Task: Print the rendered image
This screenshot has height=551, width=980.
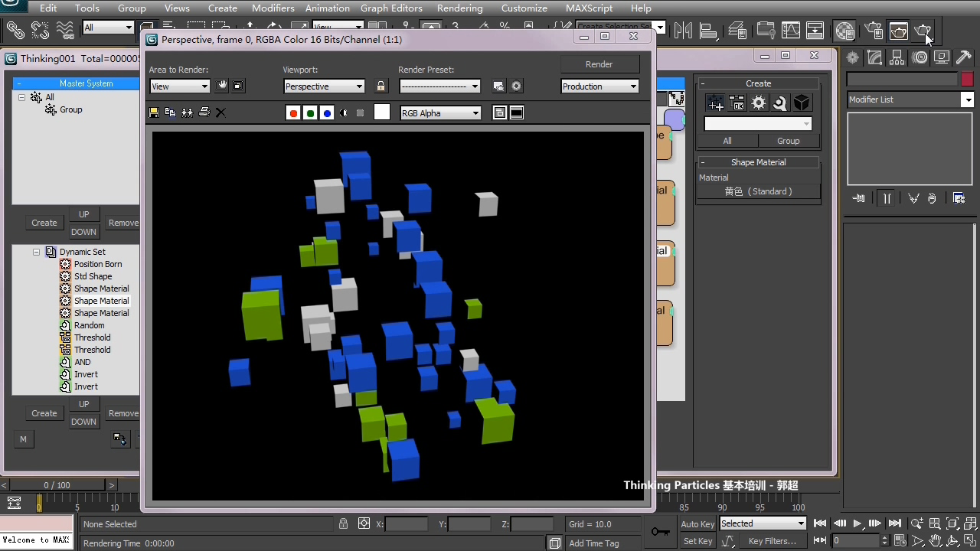Action: coord(204,112)
